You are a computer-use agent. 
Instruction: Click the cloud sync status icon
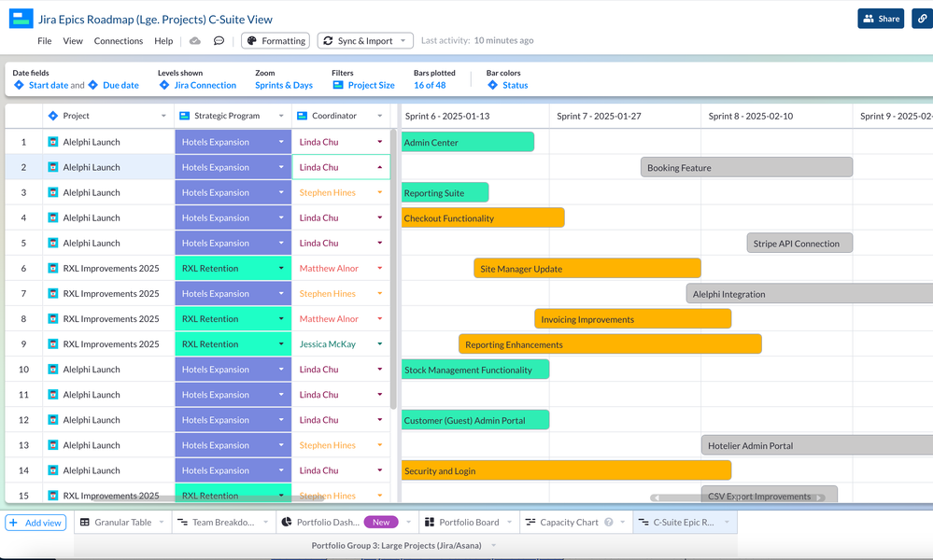[194, 40]
